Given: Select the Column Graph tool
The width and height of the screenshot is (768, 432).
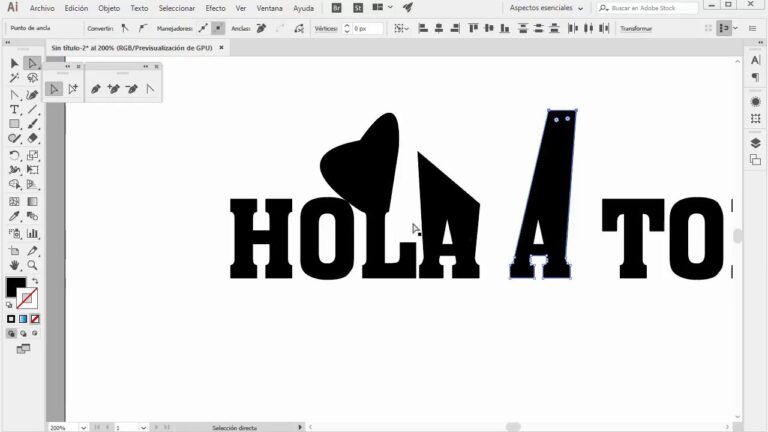Looking at the screenshot, I should pyautogui.click(x=32, y=234).
